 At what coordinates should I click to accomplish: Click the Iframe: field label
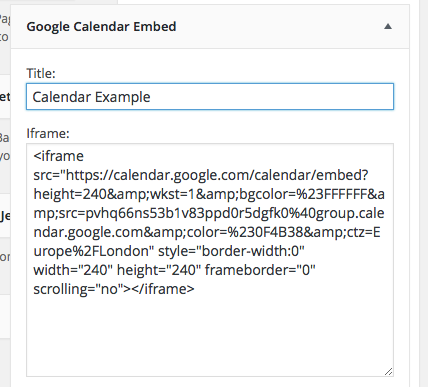tap(48, 133)
